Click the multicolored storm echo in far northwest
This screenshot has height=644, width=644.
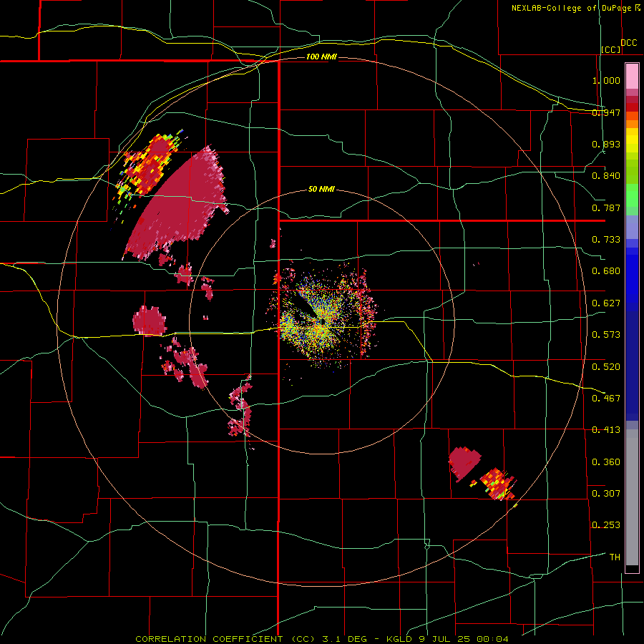pos(148,166)
